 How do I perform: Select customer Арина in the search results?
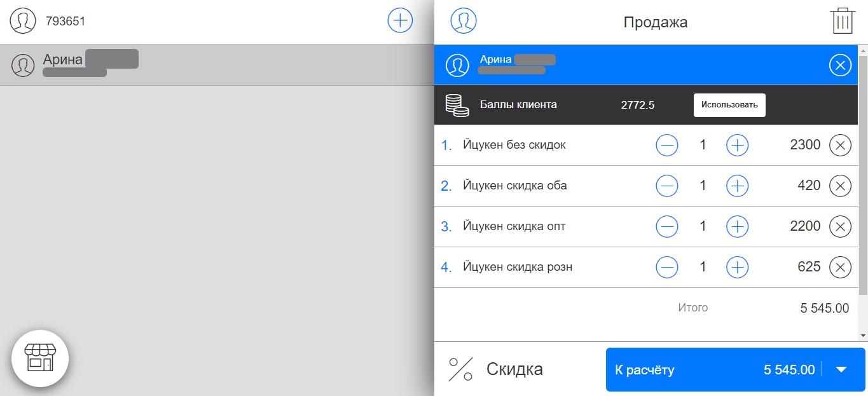[x=217, y=65]
